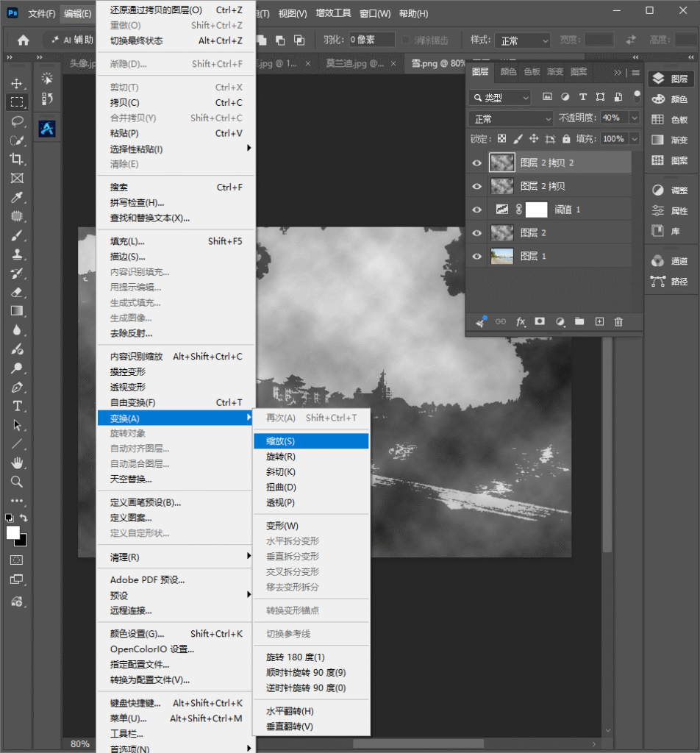Open the layer blend mode dropdown

click(511, 118)
